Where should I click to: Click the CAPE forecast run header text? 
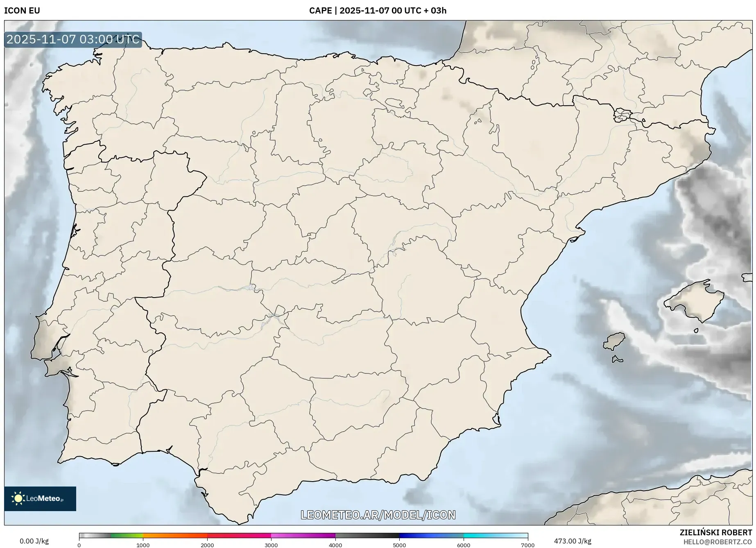click(378, 10)
